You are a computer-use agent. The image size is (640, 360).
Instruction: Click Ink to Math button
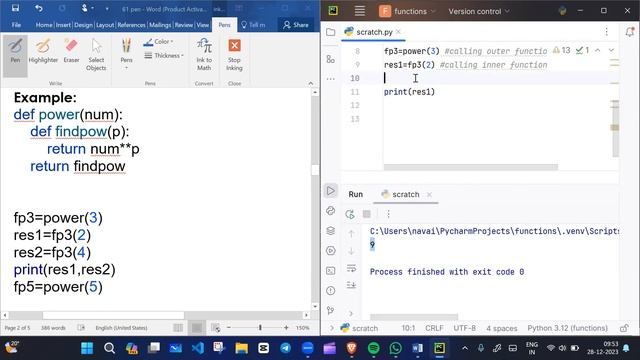pos(204,54)
